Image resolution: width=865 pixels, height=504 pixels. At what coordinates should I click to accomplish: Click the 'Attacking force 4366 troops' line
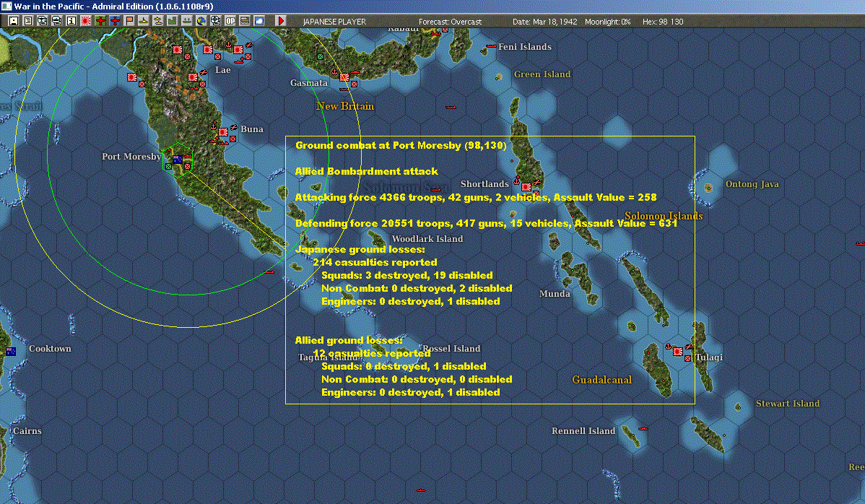(476, 197)
